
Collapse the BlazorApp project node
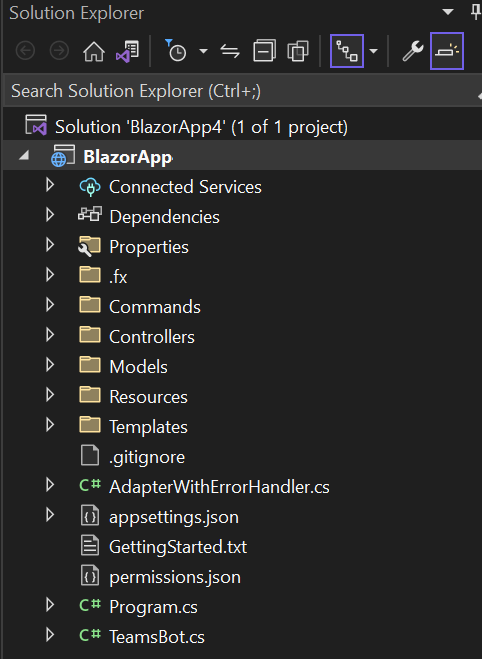click(24, 156)
